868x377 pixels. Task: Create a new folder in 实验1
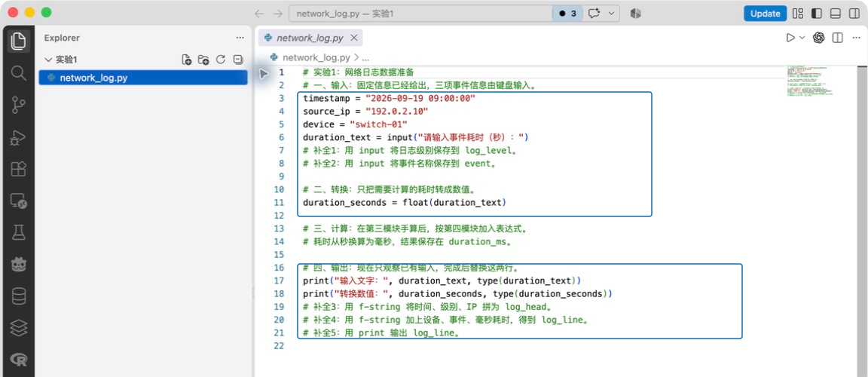click(x=203, y=60)
